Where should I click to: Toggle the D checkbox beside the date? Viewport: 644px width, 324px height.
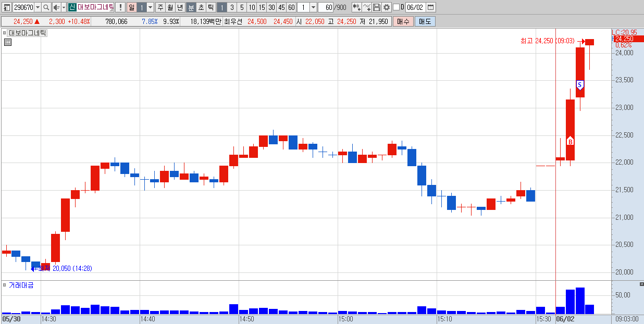pos(396,7)
